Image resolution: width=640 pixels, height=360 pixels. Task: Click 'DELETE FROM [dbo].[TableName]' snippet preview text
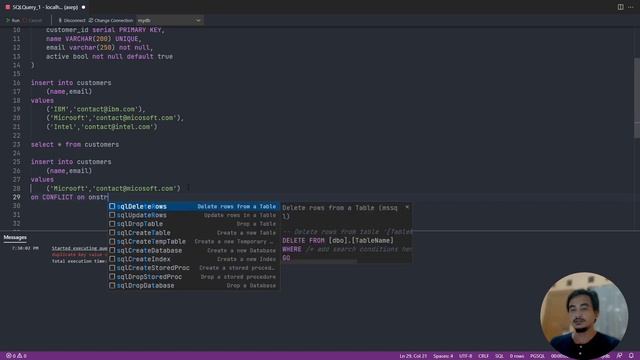338,241
